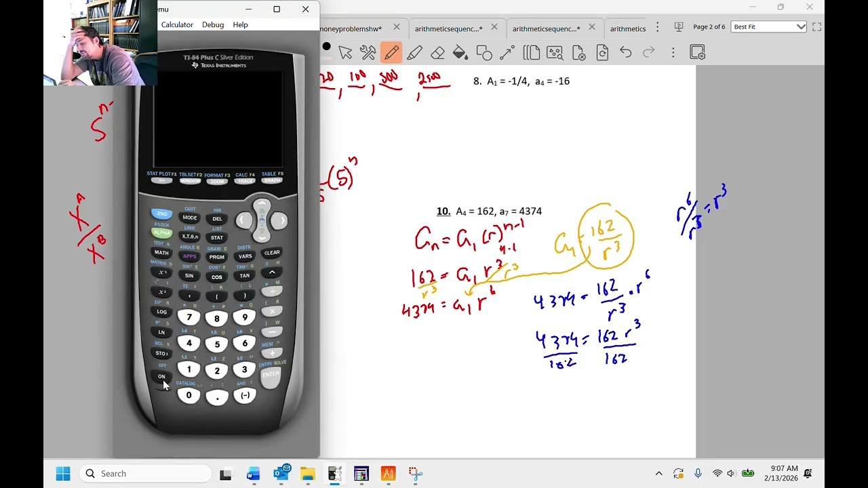Open the Windows Start menu
Image resolution: width=868 pixels, height=488 pixels.
(63, 474)
